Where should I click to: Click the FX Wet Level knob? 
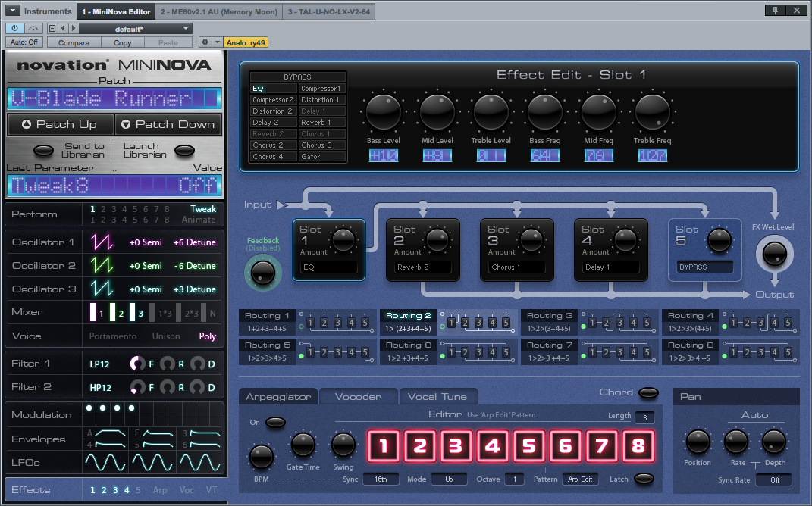click(773, 254)
